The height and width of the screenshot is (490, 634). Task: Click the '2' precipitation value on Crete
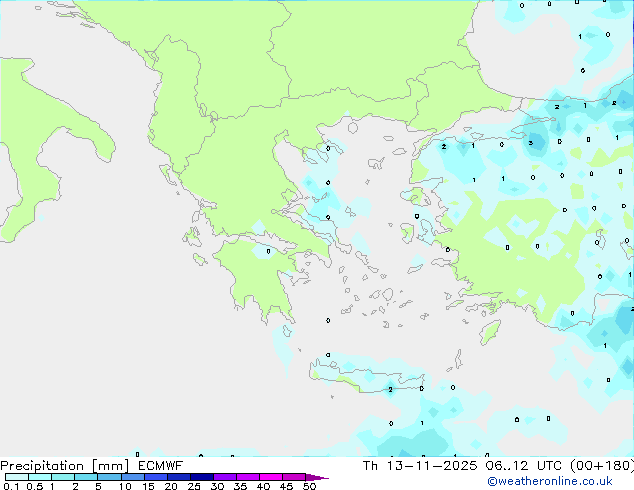390,390
